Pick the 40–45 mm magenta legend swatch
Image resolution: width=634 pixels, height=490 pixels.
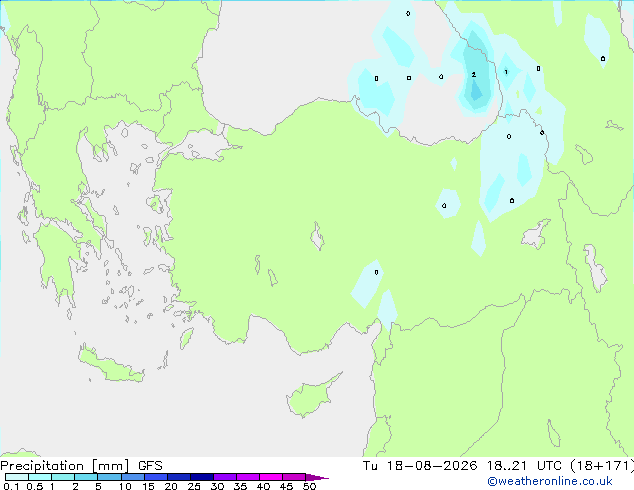271,477
